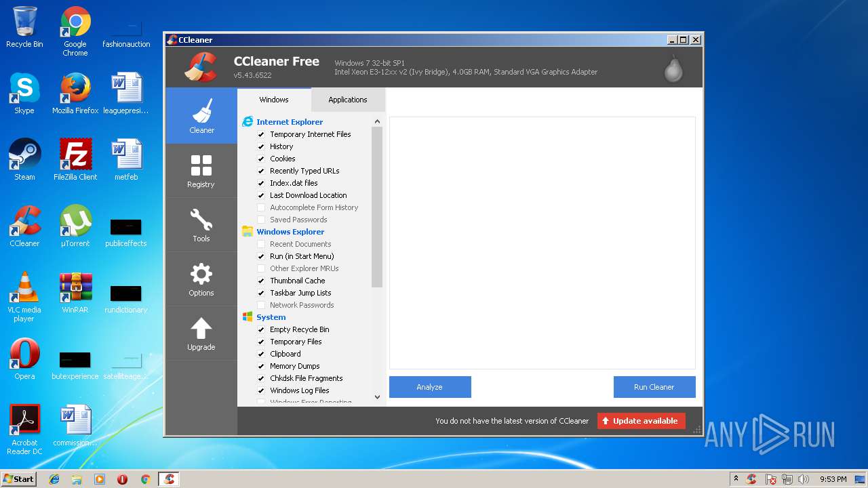Click the 9:53 PM taskbar clock
Screen dimensions: 868x488
pyautogui.click(x=833, y=479)
